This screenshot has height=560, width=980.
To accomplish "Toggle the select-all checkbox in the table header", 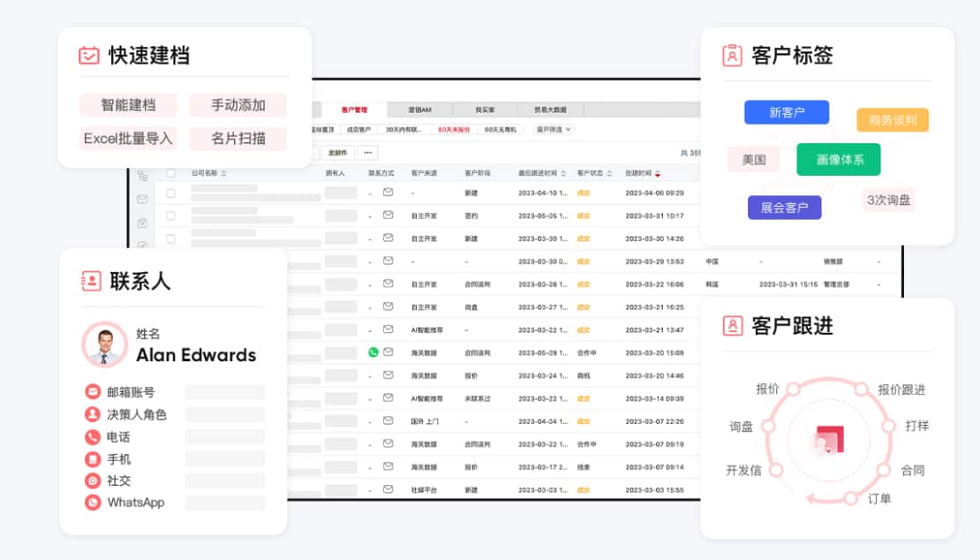I will coord(170,172).
